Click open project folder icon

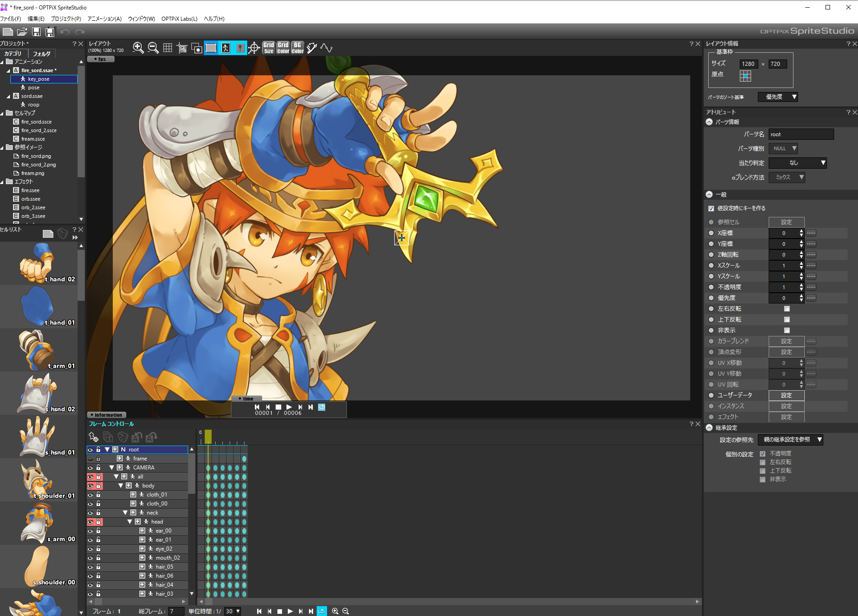22,32
